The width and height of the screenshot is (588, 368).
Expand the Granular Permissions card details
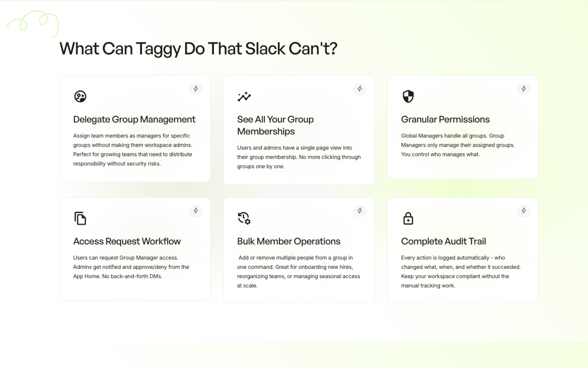(x=445, y=119)
